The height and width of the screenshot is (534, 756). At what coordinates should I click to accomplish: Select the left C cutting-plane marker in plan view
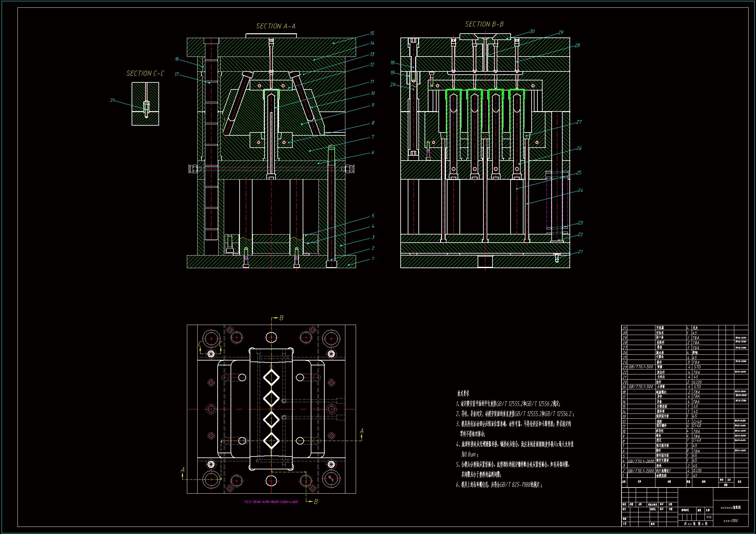[200, 344]
